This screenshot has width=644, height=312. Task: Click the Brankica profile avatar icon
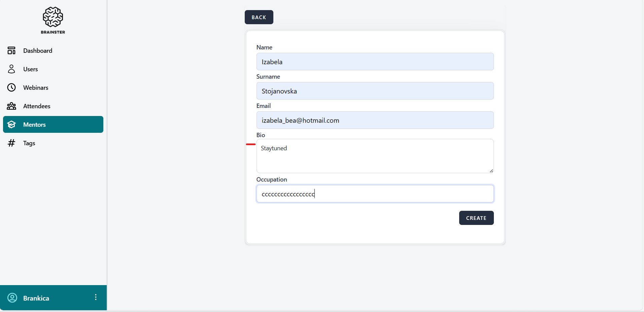point(12,298)
